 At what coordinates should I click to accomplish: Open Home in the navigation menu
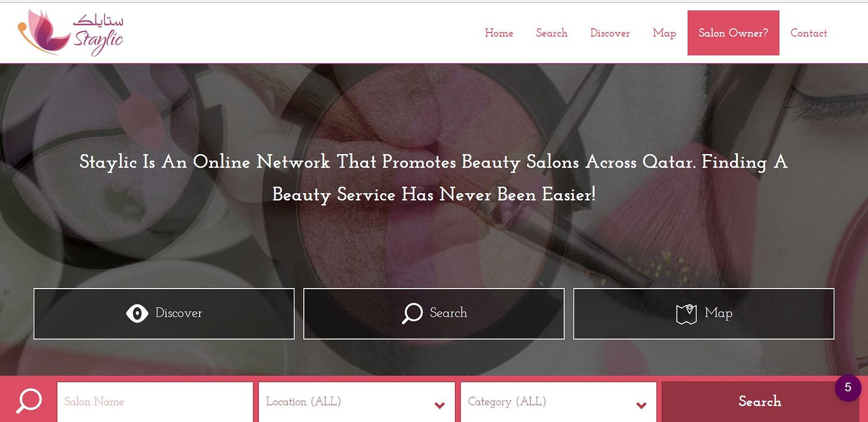[499, 33]
